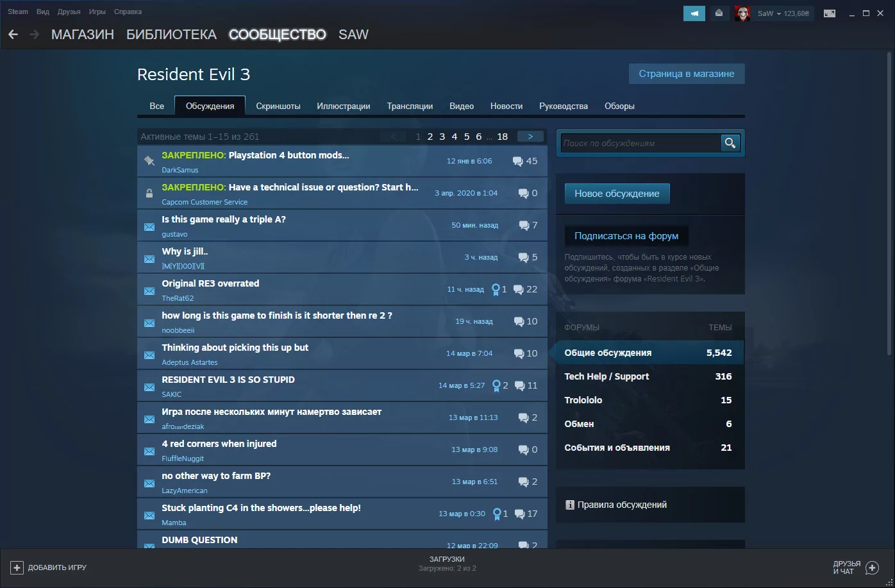This screenshot has width=895, height=588.
Task: Open thread 'Игра после нескольких минут намертво зависает'
Action: coord(272,412)
